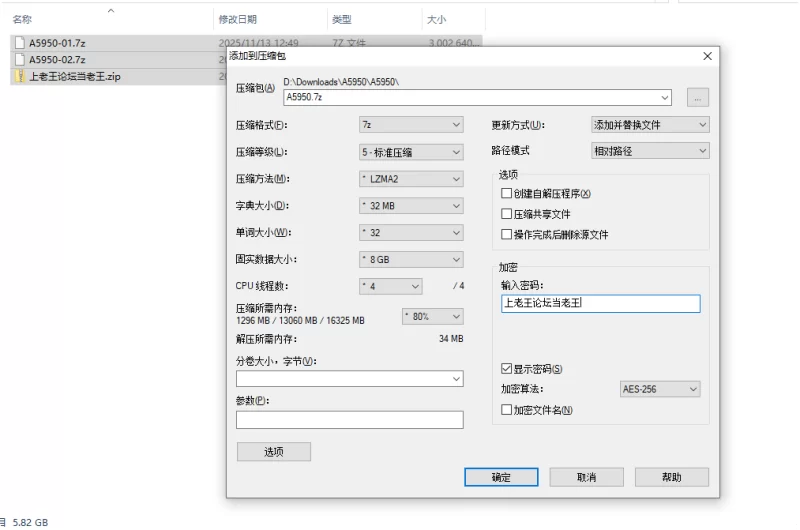Click the 确定 button
Image resolution: width=800 pixels, height=530 pixels.
(x=501, y=477)
